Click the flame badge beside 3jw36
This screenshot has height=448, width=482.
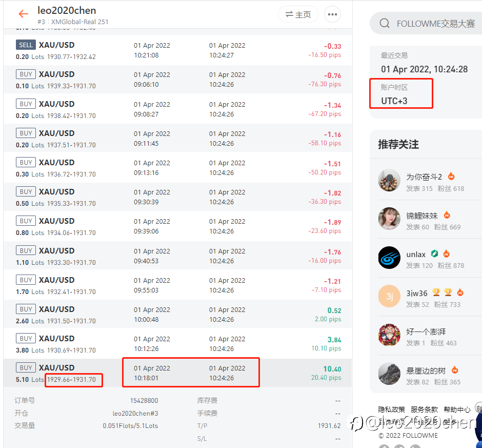tap(460, 293)
